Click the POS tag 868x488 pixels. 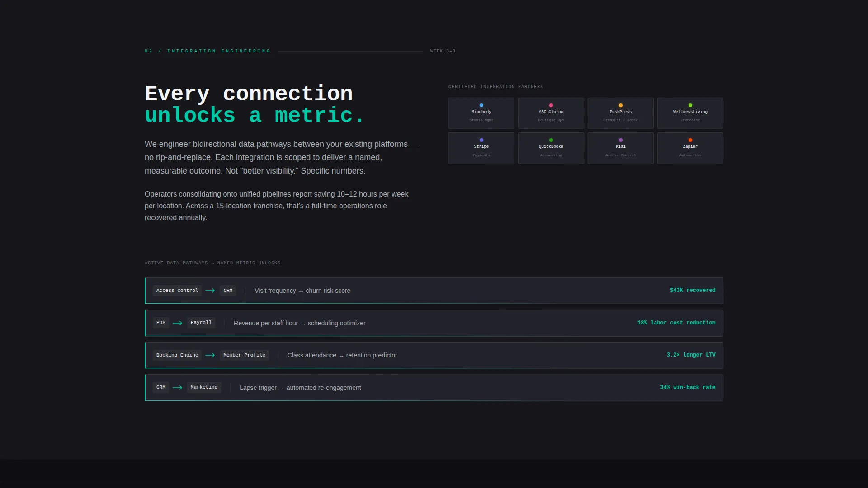tap(161, 323)
